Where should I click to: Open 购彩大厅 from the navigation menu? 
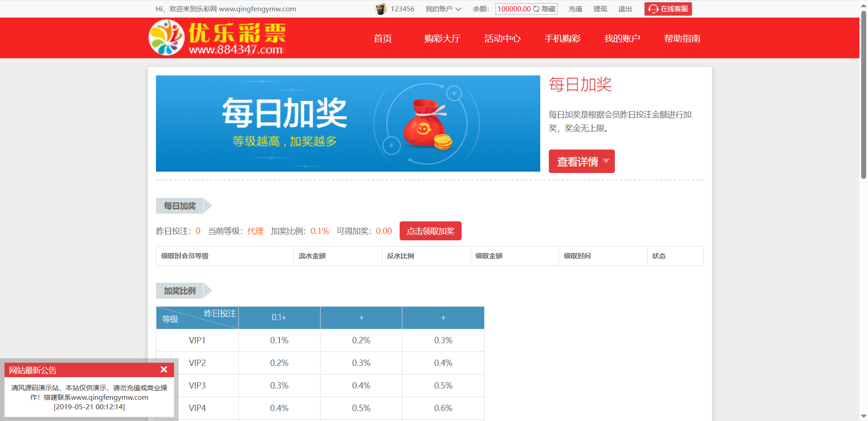(x=442, y=38)
